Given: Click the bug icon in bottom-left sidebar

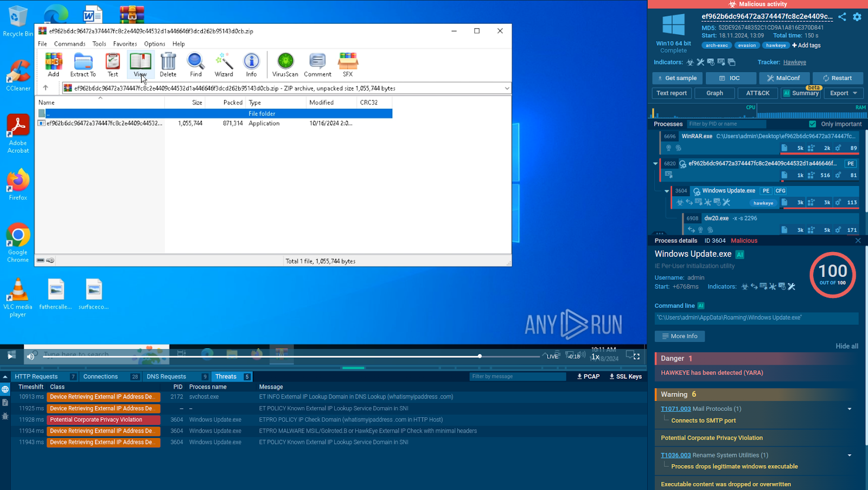Looking at the screenshot, I should (5, 416).
